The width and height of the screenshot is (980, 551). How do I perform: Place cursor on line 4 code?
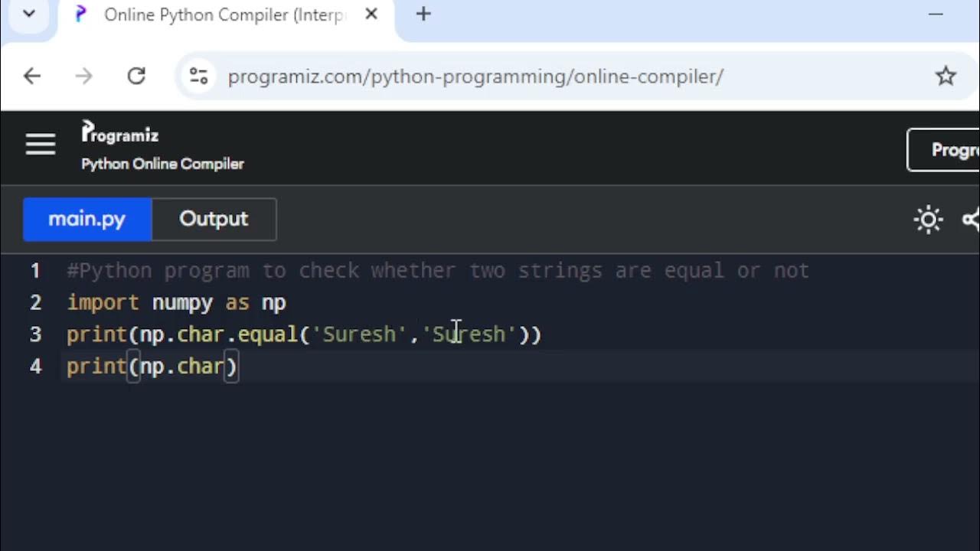click(153, 367)
